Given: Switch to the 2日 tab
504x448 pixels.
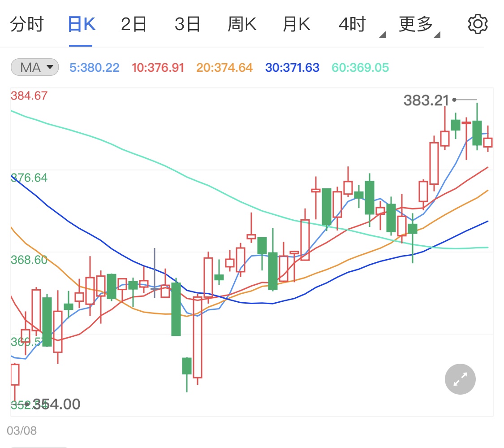Looking at the screenshot, I should click(x=134, y=24).
